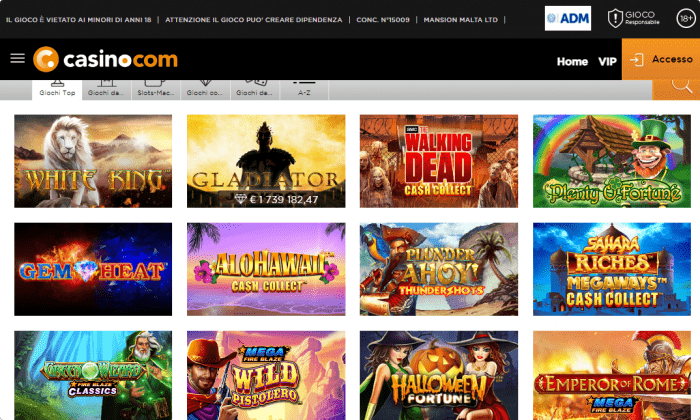Click the search magnifier icon

[x=682, y=86]
